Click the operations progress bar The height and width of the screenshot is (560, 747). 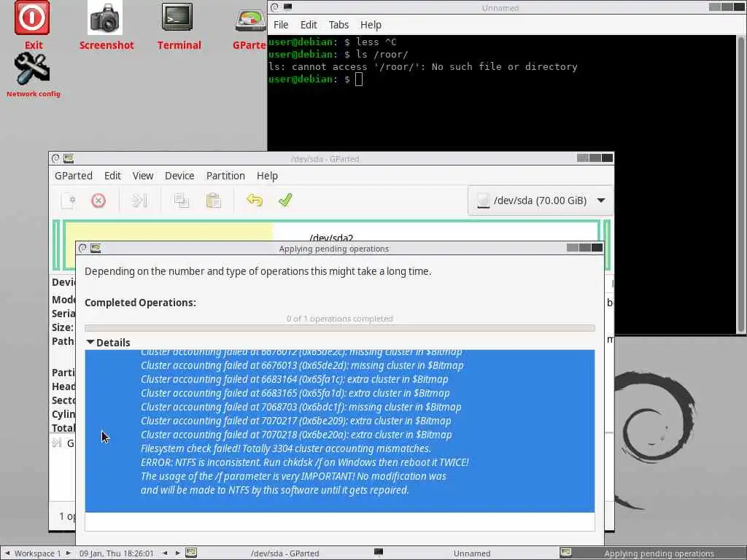[x=340, y=327]
